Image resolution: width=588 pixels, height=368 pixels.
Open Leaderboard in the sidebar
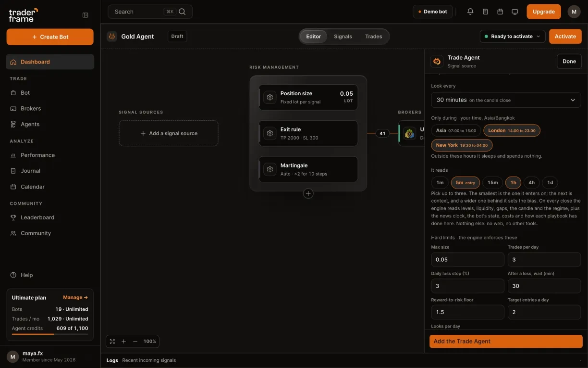click(x=50, y=217)
